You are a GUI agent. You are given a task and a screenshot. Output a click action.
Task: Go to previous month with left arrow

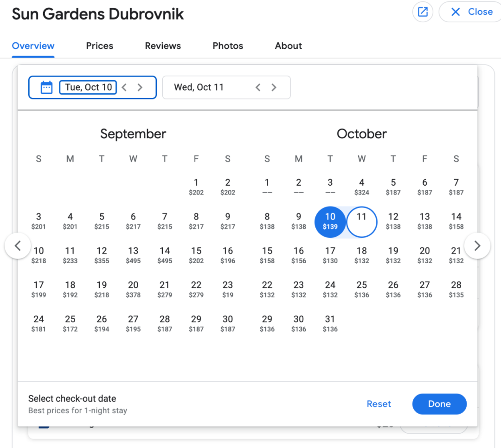(x=18, y=246)
